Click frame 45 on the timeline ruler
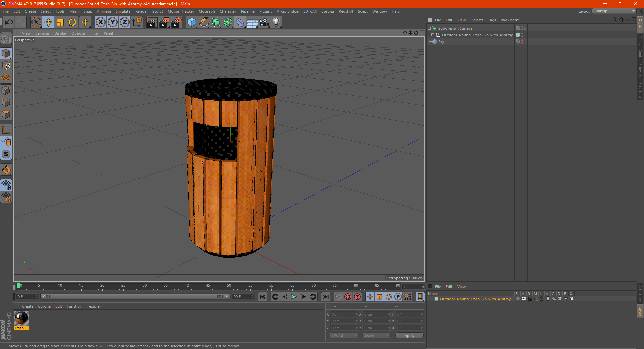The image size is (644, 349). pos(208,286)
